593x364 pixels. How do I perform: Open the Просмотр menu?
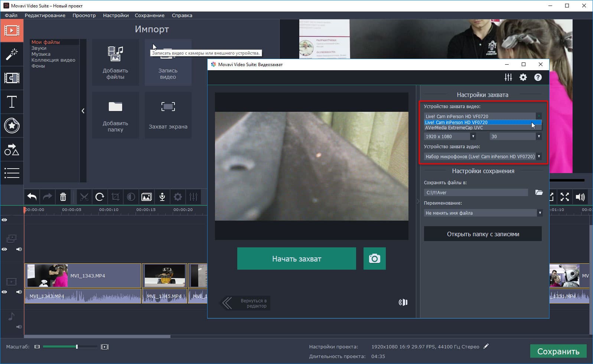click(x=84, y=15)
